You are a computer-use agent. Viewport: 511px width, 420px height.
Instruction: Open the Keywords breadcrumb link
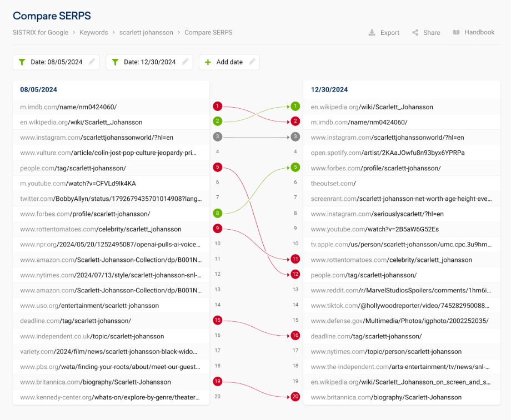pyautogui.click(x=93, y=33)
